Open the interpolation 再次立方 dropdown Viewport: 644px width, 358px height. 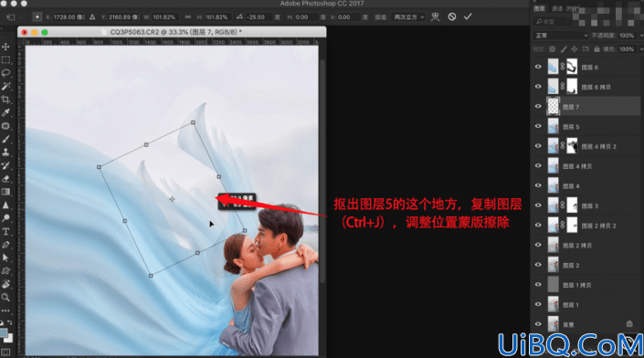(408, 16)
